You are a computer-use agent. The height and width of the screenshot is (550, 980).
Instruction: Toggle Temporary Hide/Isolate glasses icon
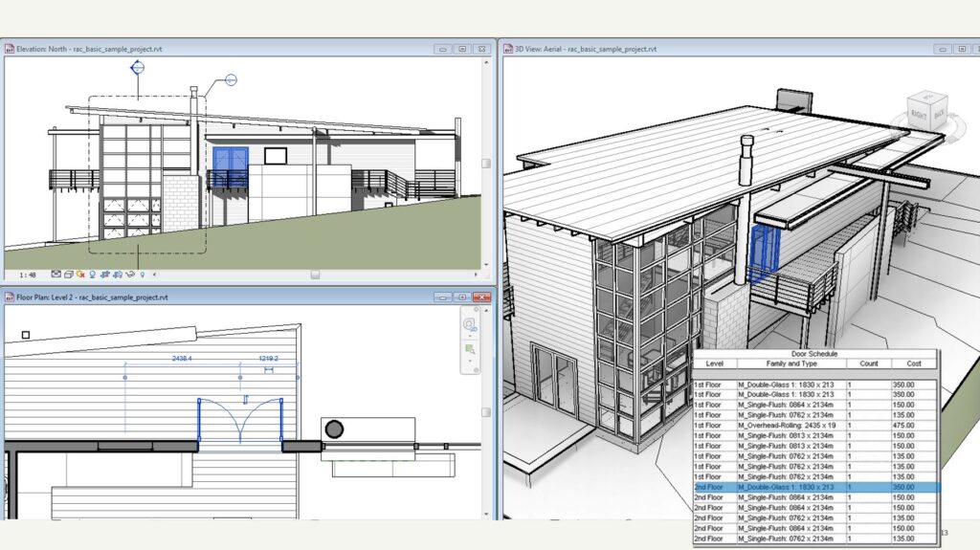[130, 275]
